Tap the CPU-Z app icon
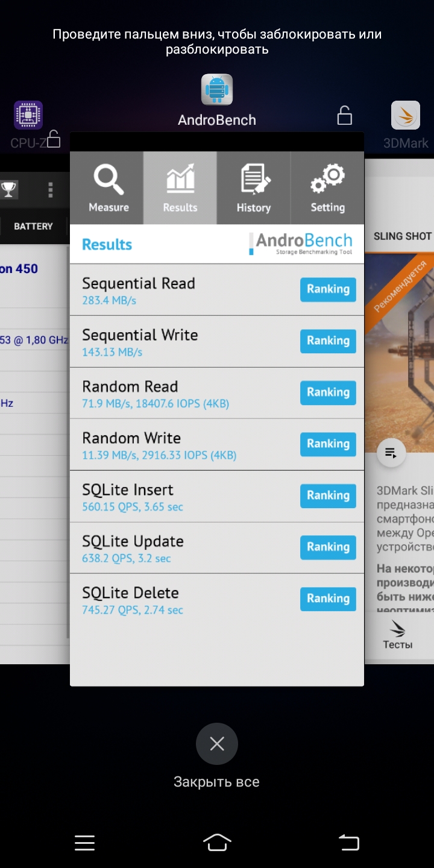The height and width of the screenshot is (868, 434). tap(28, 115)
